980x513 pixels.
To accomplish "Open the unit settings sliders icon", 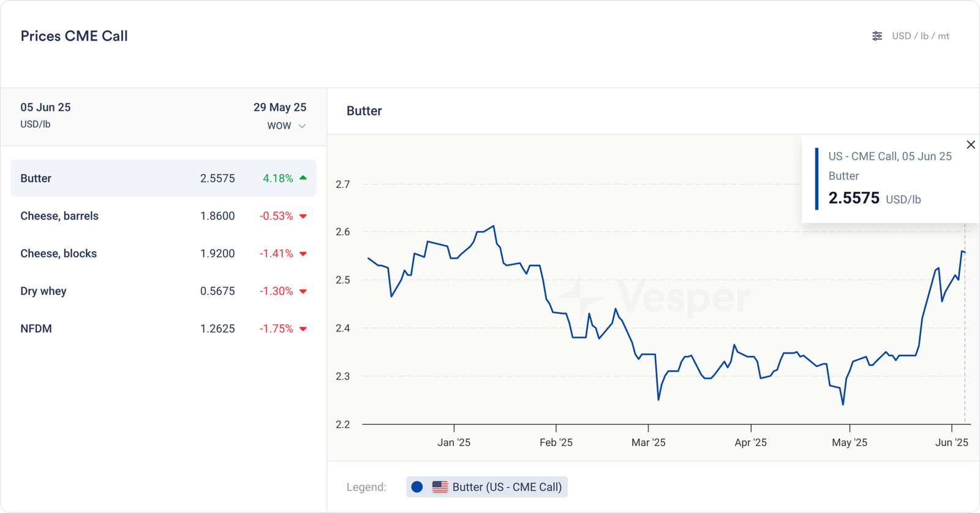I will pyautogui.click(x=877, y=36).
